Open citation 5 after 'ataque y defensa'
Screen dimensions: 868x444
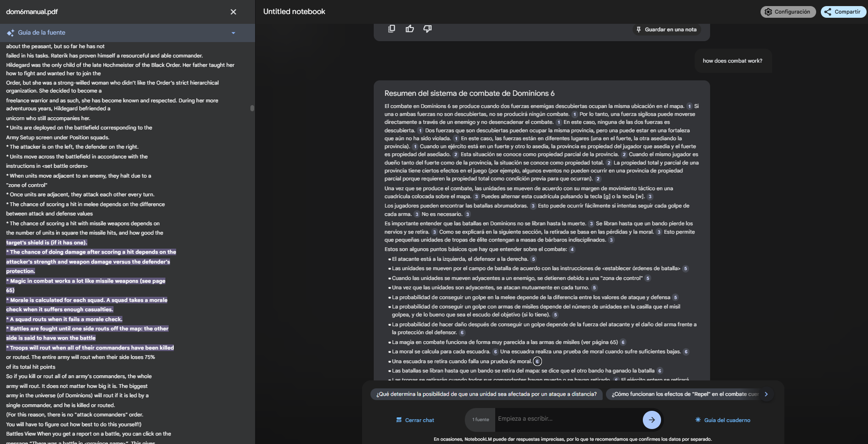pyautogui.click(x=675, y=298)
